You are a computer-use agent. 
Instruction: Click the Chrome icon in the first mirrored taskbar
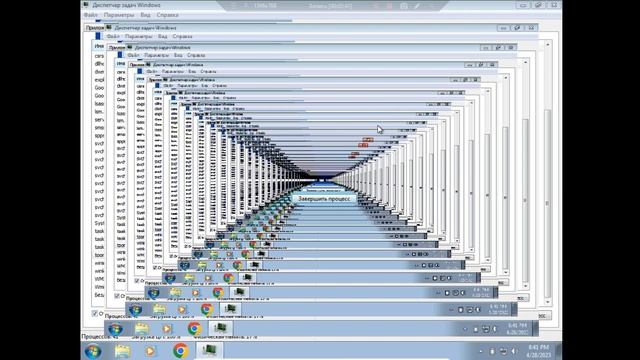195,328
